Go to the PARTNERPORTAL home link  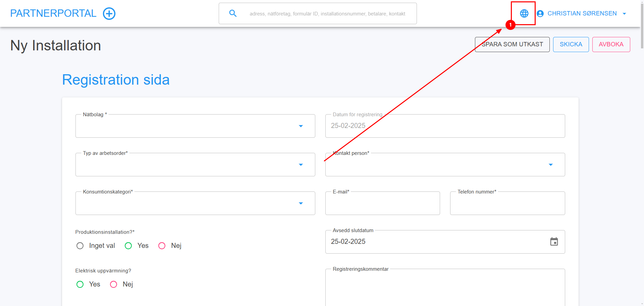pos(53,13)
